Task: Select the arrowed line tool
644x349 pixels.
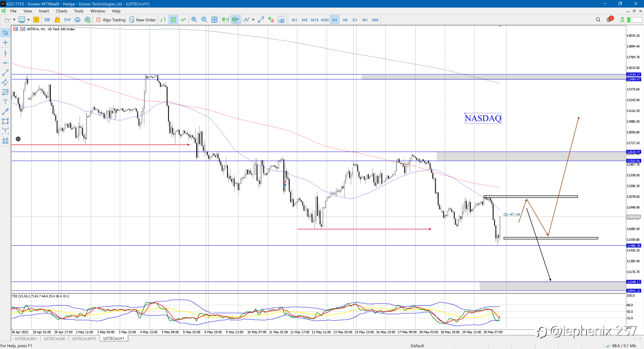Action: (6, 111)
